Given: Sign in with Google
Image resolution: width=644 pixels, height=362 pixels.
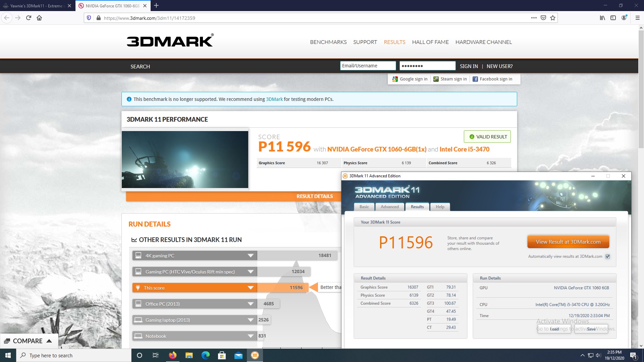Looking at the screenshot, I should 410,79.
